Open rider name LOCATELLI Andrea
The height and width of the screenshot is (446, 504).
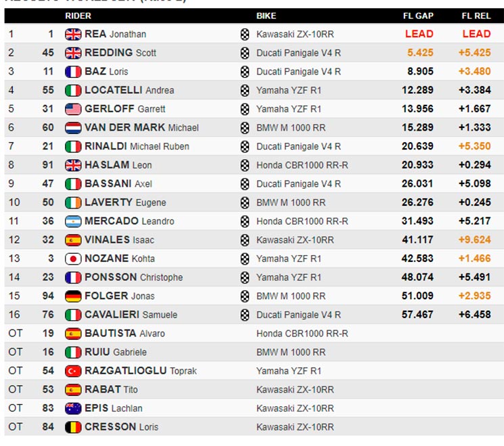pyautogui.click(x=129, y=90)
